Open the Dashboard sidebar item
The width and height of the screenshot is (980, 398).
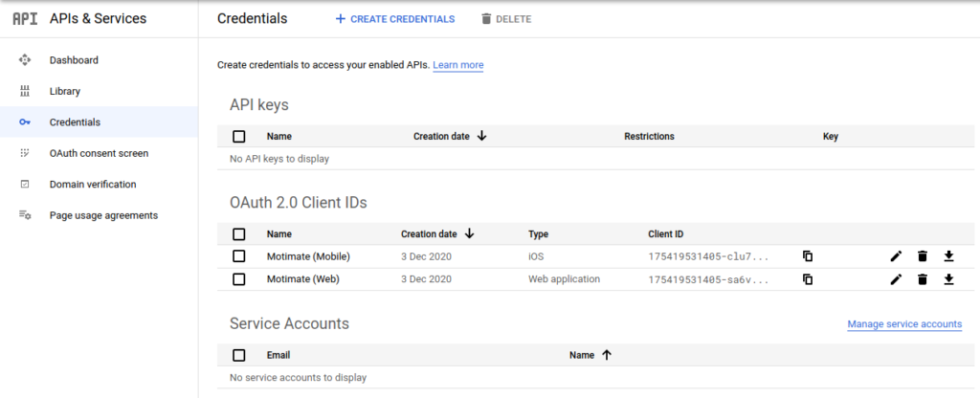[74, 60]
